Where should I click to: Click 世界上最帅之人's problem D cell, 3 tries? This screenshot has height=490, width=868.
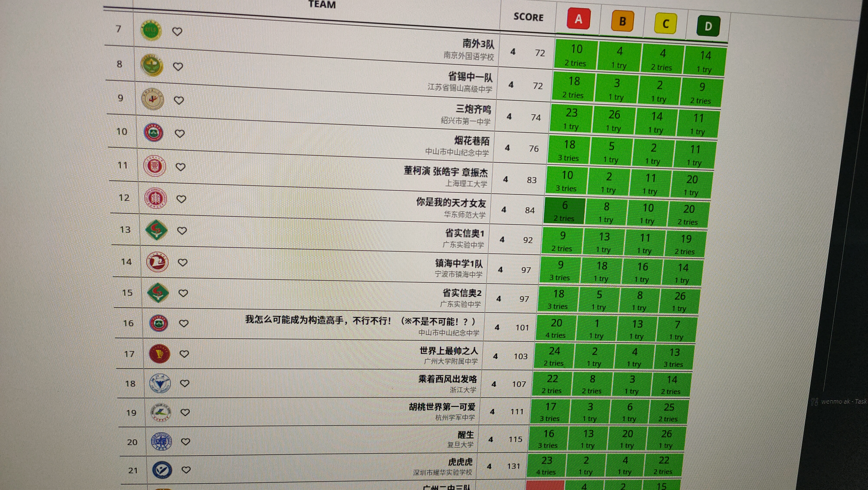pyautogui.click(x=674, y=357)
